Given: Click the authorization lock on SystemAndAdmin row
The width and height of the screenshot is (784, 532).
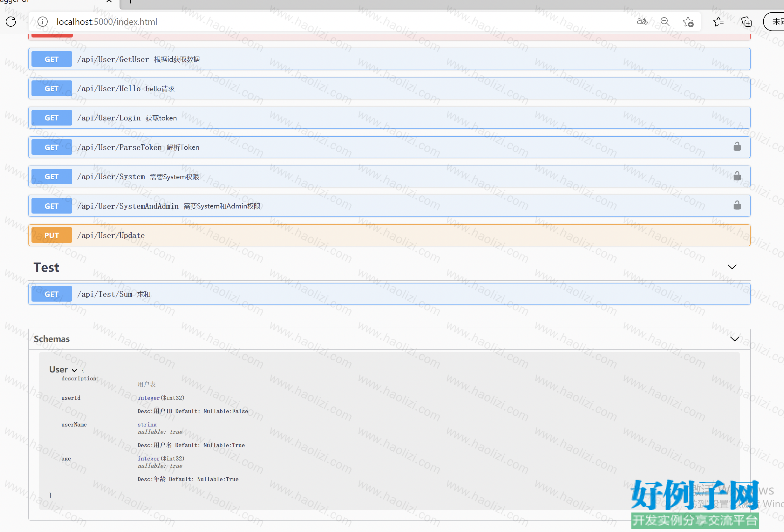Looking at the screenshot, I should click(737, 205).
